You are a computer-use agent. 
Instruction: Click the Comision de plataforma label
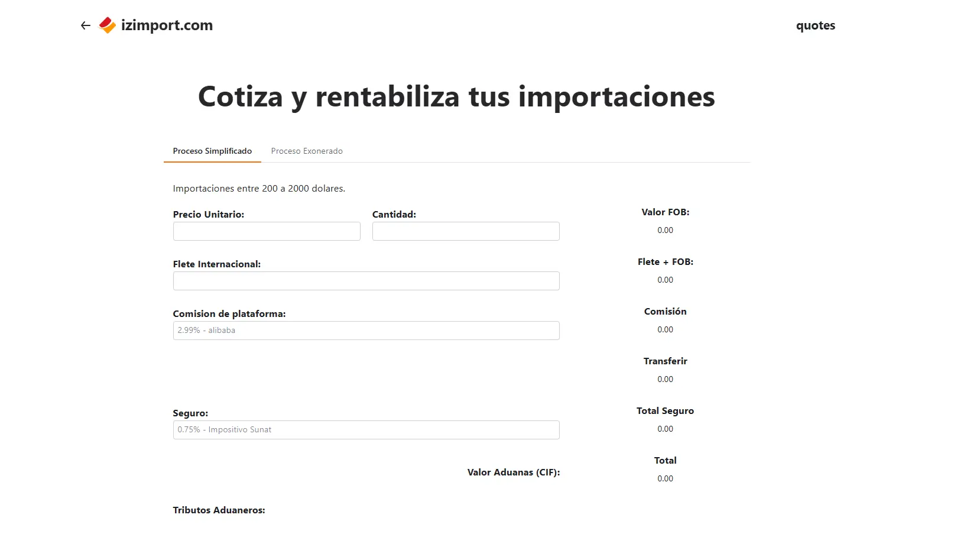coord(229,314)
